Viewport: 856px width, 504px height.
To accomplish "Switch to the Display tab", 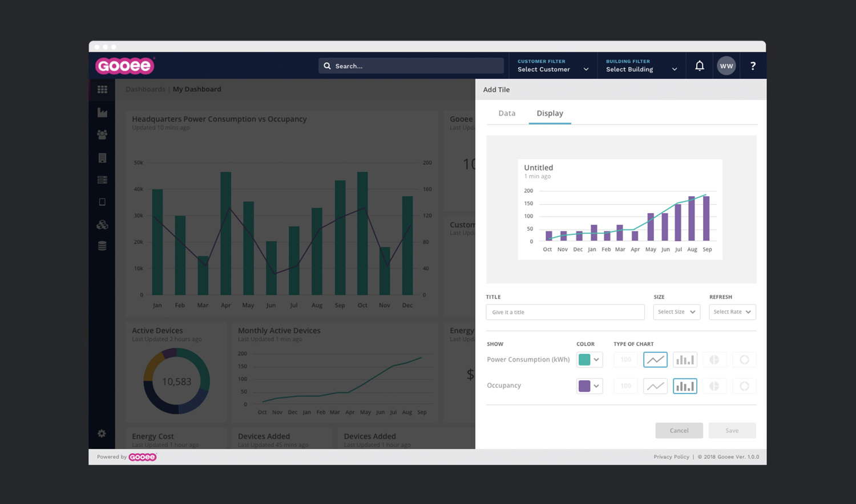I will (x=550, y=113).
